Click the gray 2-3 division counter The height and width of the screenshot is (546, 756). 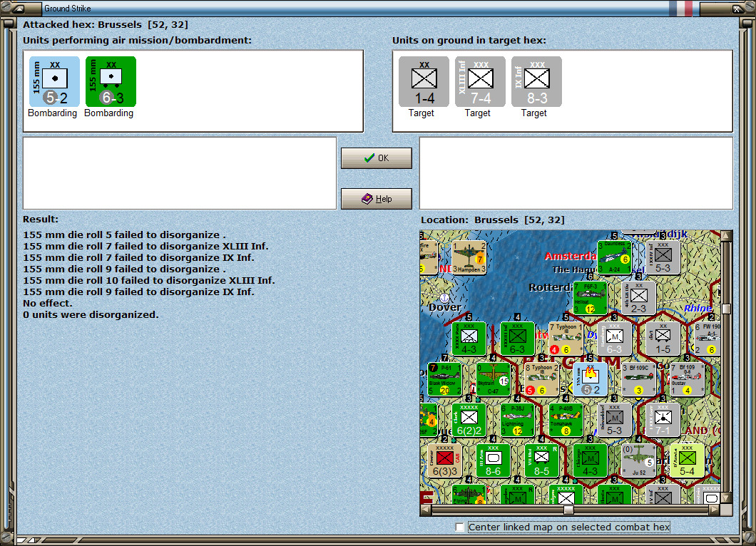[x=639, y=298]
